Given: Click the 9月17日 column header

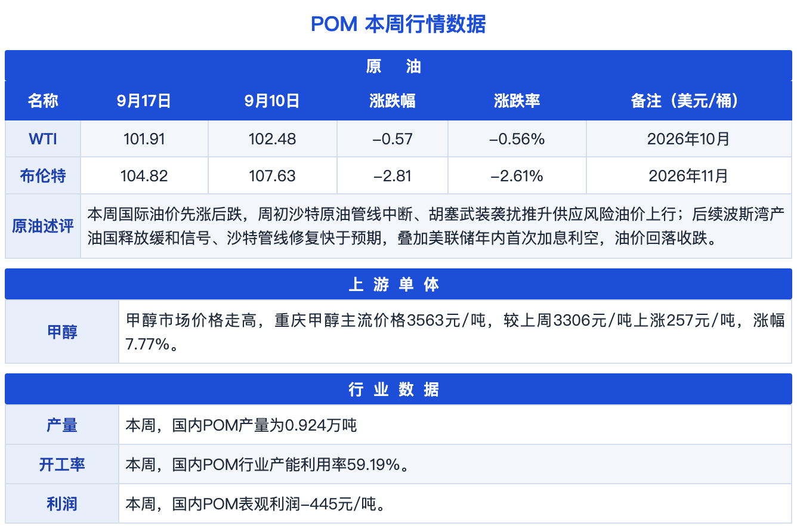Looking at the screenshot, I should [x=144, y=101].
